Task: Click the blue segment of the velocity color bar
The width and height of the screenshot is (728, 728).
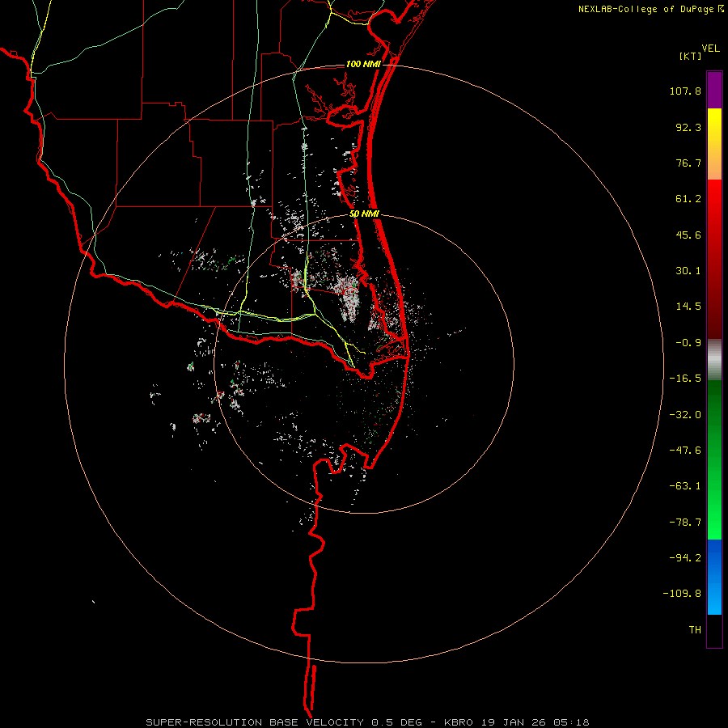Action: click(x=714, y=577)
